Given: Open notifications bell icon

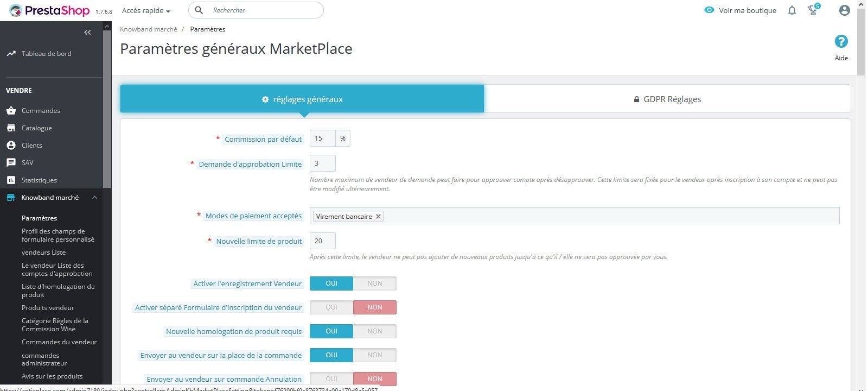Looking at the screenshot, I should point(792,10).
